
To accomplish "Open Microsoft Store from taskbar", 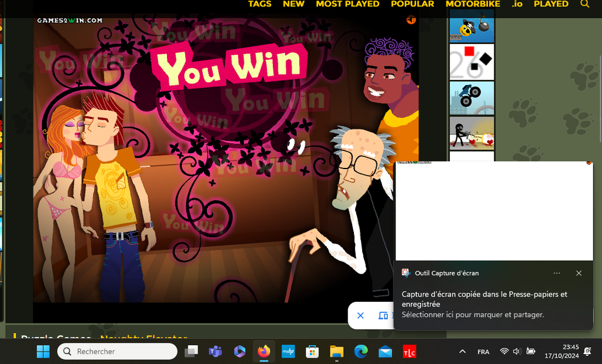I will (312, 351).
